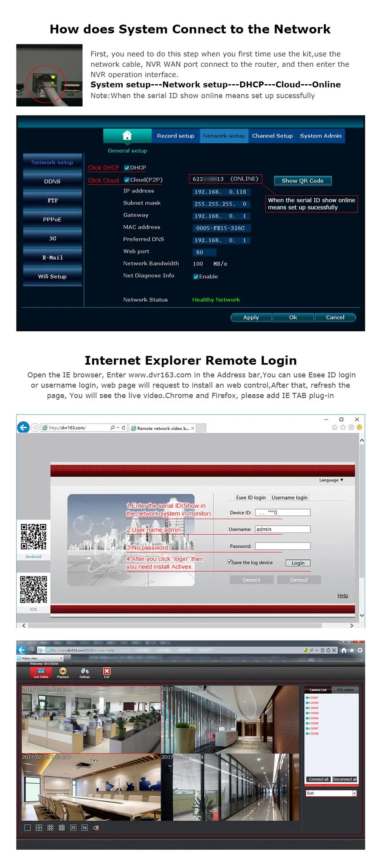
Task: Click the Live Online icon
Action: (41, 673)
